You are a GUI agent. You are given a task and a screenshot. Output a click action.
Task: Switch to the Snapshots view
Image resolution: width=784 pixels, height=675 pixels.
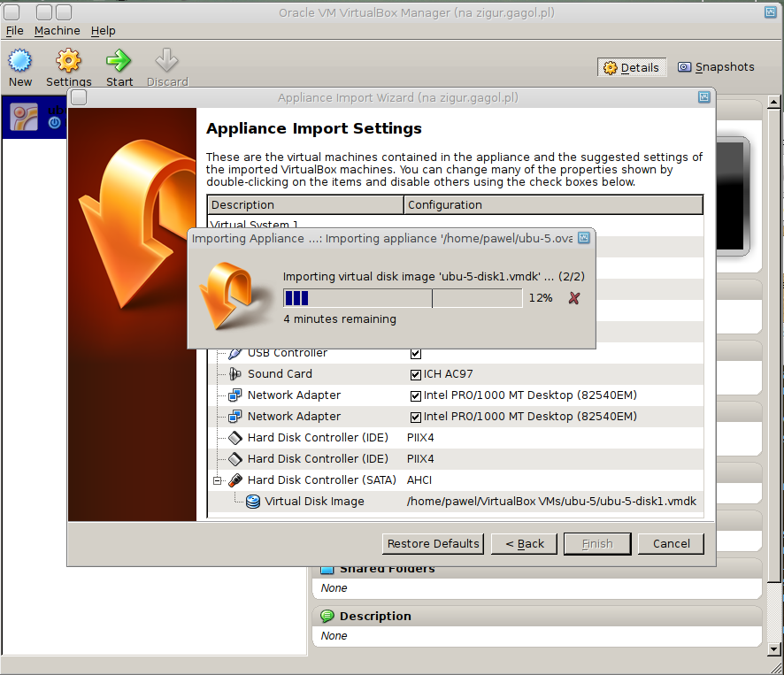click(716, 67)
